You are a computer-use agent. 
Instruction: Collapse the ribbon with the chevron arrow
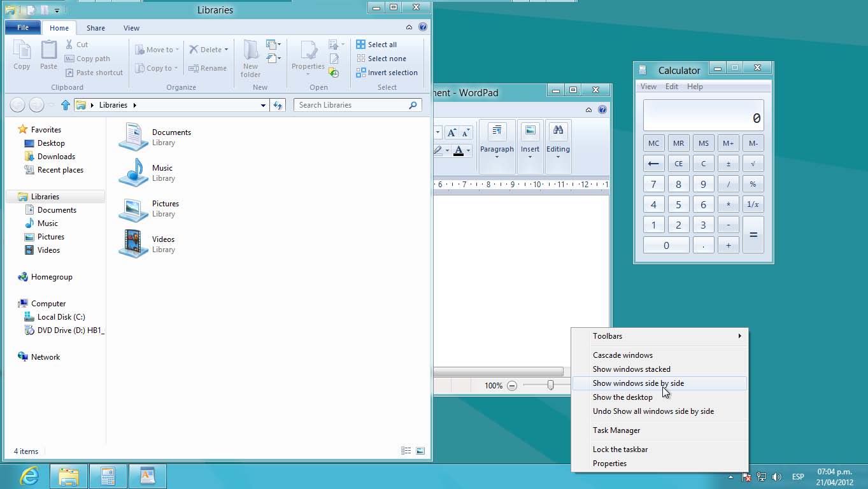409,27
